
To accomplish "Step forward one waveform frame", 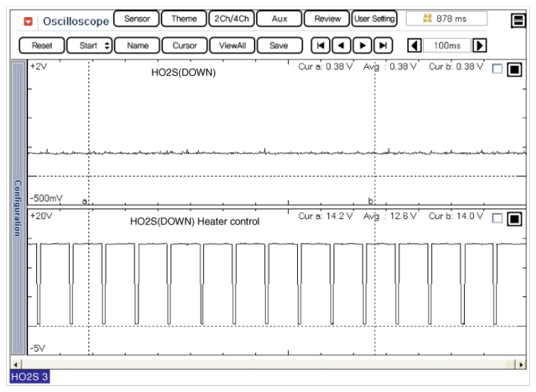I will pyautogui.click(x=362, y=46).
